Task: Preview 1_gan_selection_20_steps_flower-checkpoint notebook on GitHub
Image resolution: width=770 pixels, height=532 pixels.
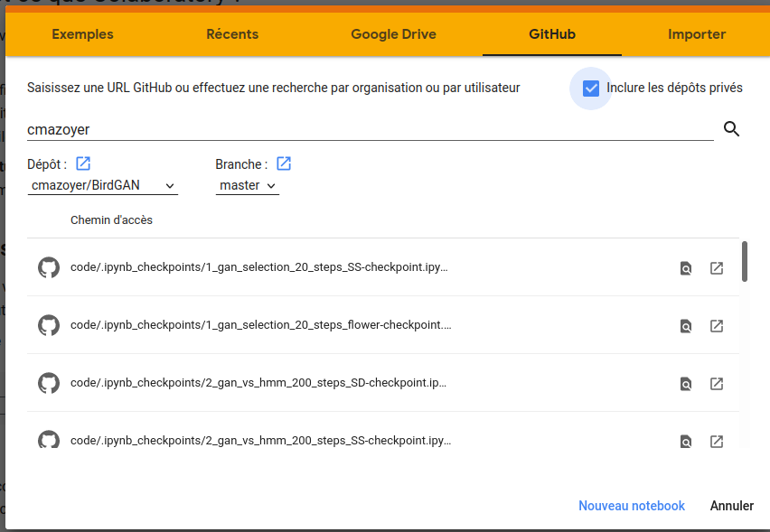Action: (686, 326)
